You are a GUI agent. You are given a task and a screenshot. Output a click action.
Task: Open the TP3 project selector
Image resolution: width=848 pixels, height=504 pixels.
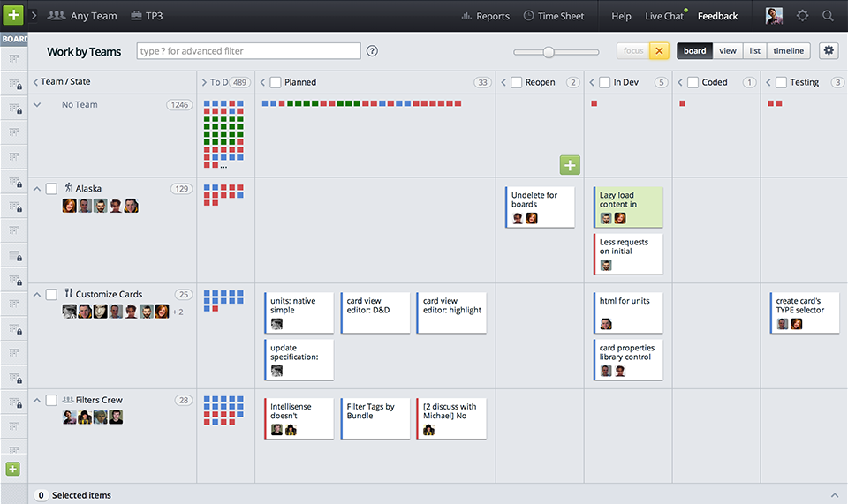(x=148, y=16)
